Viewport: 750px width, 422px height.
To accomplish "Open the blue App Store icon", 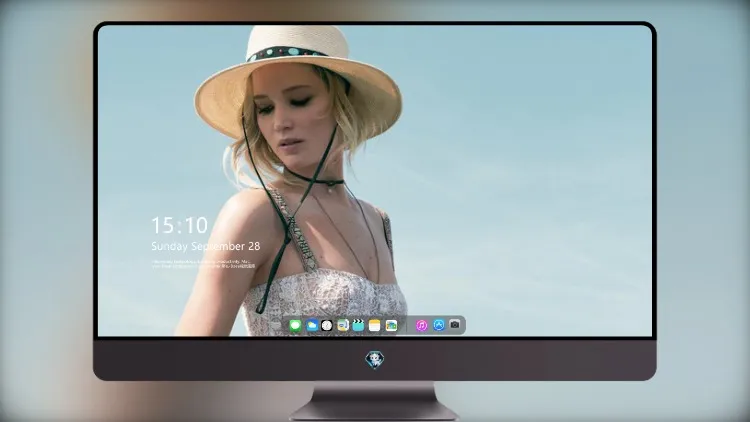I will coord(439,325).
